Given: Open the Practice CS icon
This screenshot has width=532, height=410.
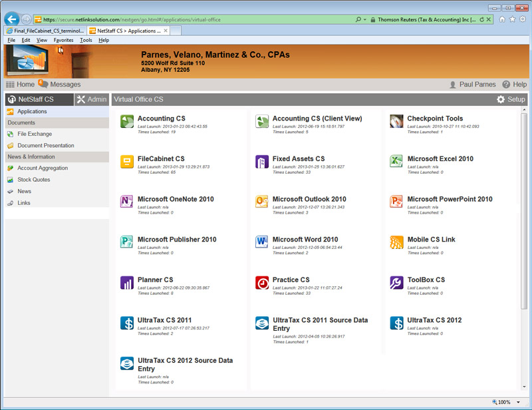Looking at the screenshot, I should pyautogui.click(x=262, y=283).
